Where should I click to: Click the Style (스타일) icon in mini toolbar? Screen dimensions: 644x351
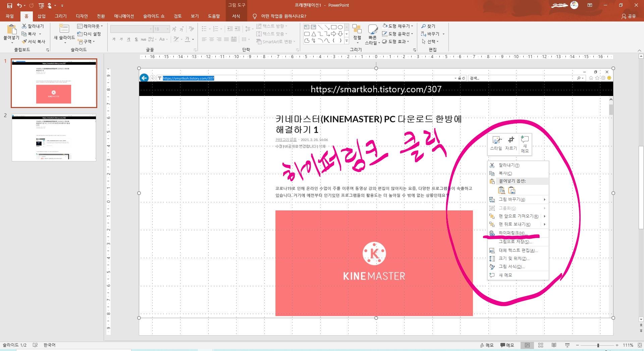[496, 140]
